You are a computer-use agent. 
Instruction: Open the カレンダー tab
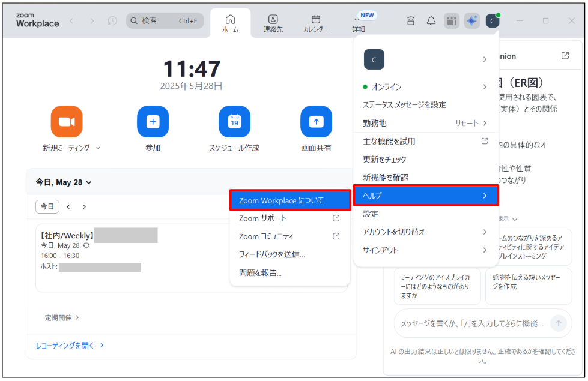pos(316,23)
